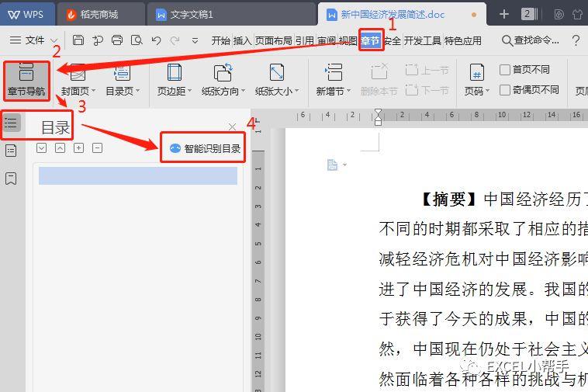Open the 开始 ribbon tab
This screenshot has height=392, width=588.
(220, 40)
